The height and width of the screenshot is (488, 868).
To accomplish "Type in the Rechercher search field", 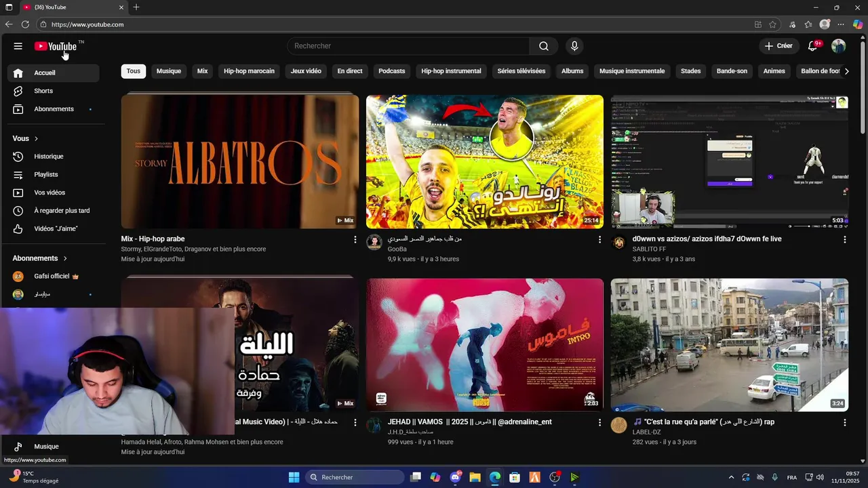I will coord(408,46).
